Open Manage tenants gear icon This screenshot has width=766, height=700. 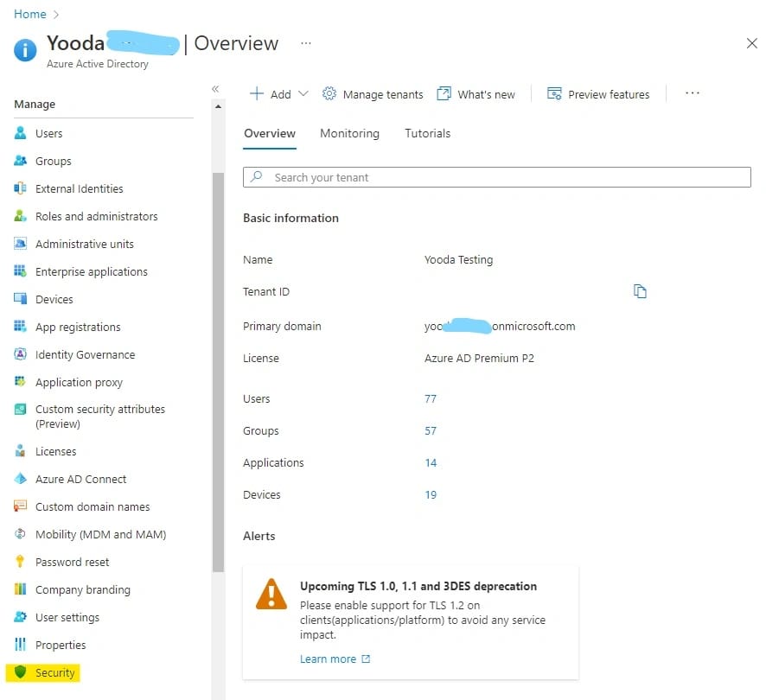329,94
